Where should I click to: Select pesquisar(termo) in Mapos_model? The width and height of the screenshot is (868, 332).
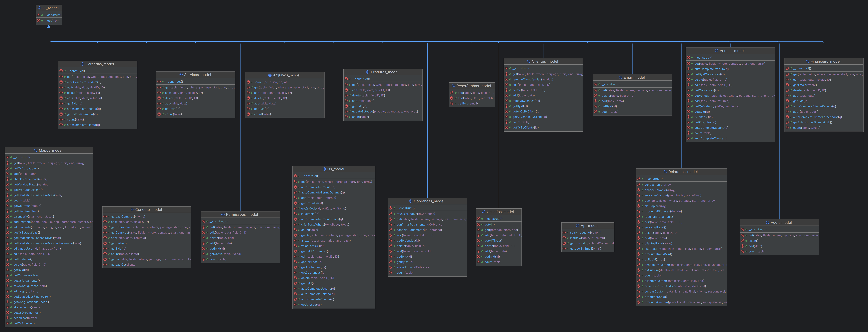(x=25, y=318)
